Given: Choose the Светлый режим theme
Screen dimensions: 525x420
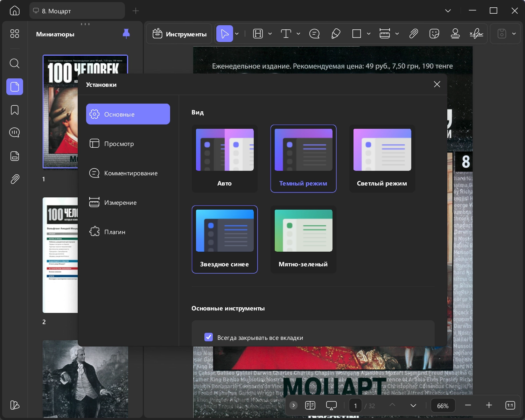Looking at the screenshot, I should 382,159.
